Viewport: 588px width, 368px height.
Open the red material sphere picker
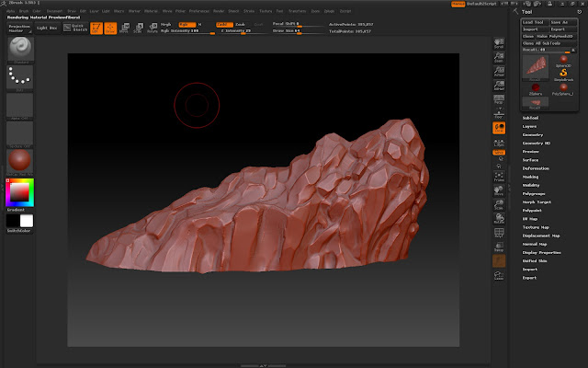19,161
